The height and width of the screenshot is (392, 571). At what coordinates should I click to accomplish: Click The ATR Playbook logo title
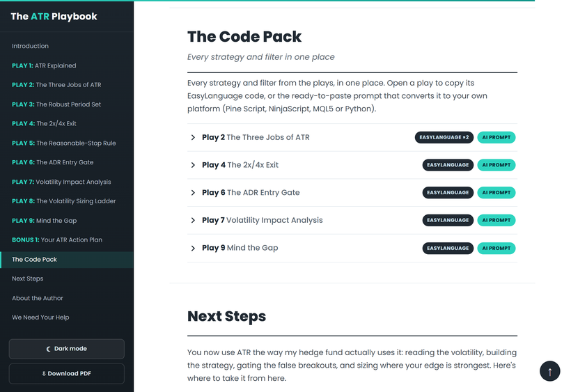(54, 17)
